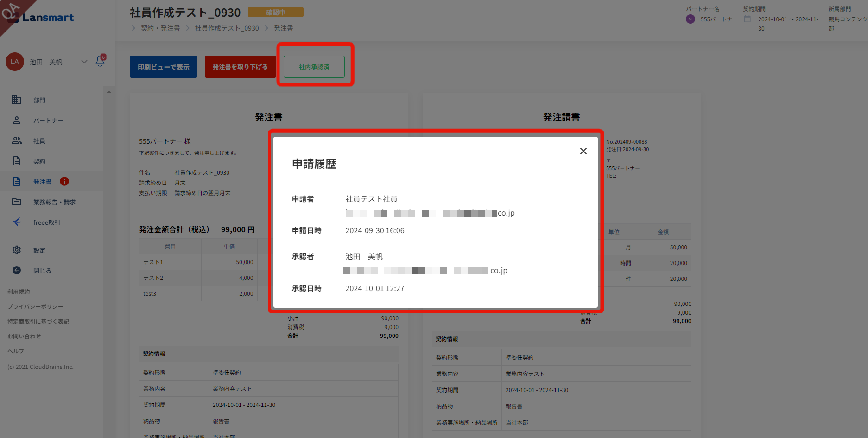
Task: Go to the 社員 menu item
Action: [39, 141]
